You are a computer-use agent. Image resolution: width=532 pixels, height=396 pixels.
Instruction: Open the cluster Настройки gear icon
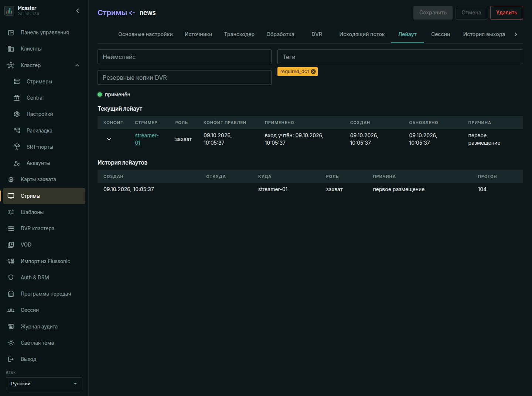pyautogui.click(x=17, y=114)
